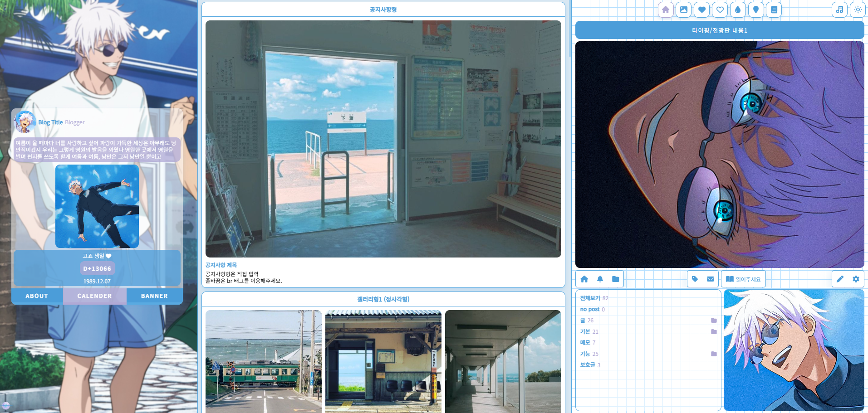Open notifications bell icon

[600, 279]
